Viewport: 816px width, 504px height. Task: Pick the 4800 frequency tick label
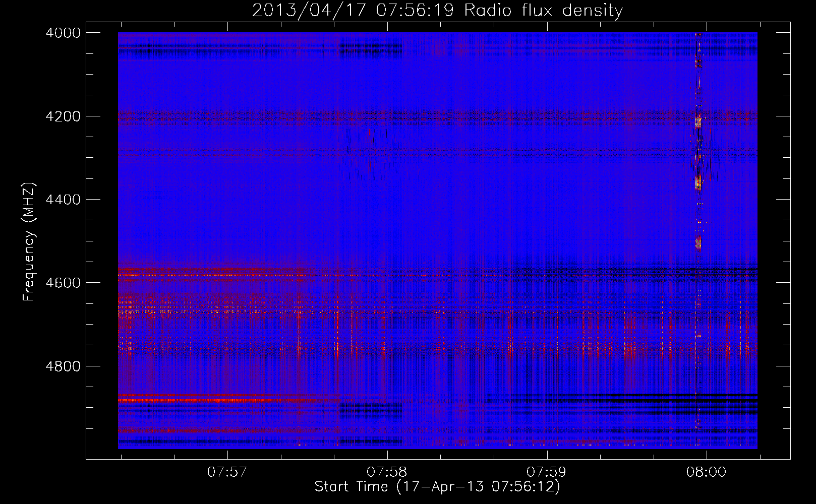63,366
